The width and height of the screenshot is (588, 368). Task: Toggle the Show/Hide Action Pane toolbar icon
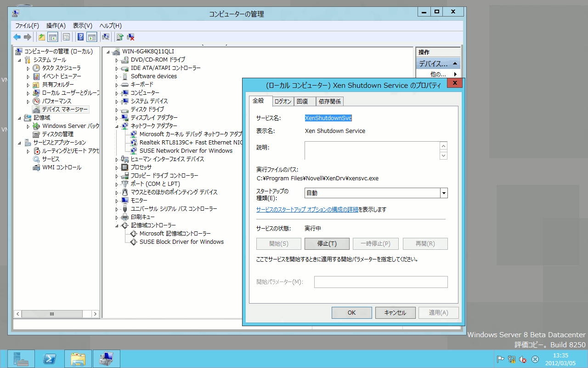(x=91, y=37)
